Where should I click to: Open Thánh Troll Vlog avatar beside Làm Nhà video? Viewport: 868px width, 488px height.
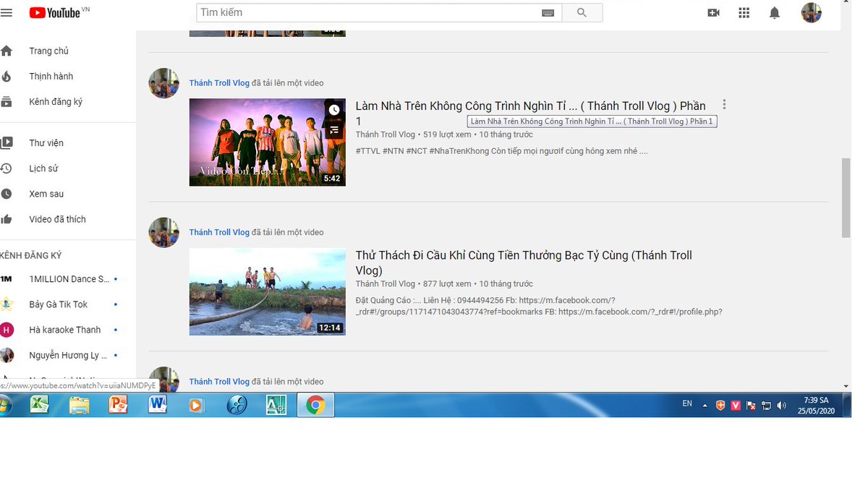[x=163, y=83]
